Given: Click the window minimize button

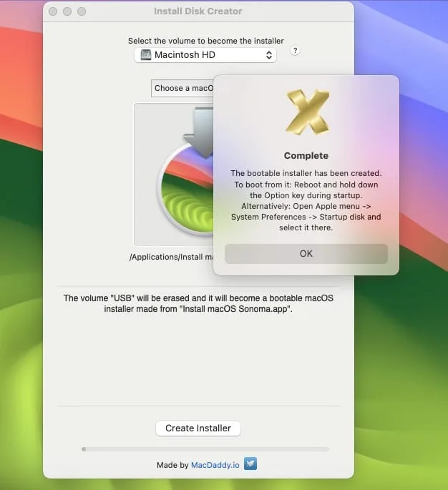Looking at the screenshot, I should (x=67, y=11).
